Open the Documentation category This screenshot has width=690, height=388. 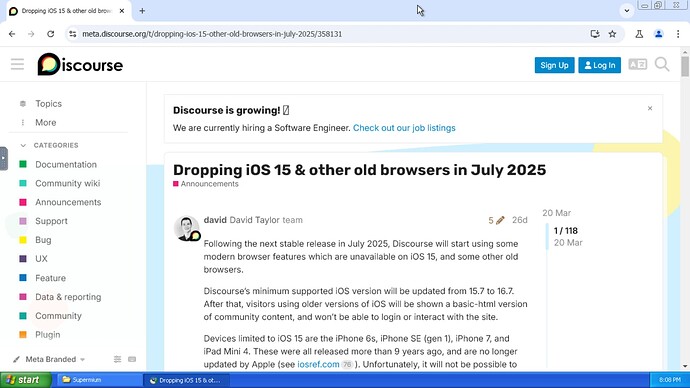point(66,165)
